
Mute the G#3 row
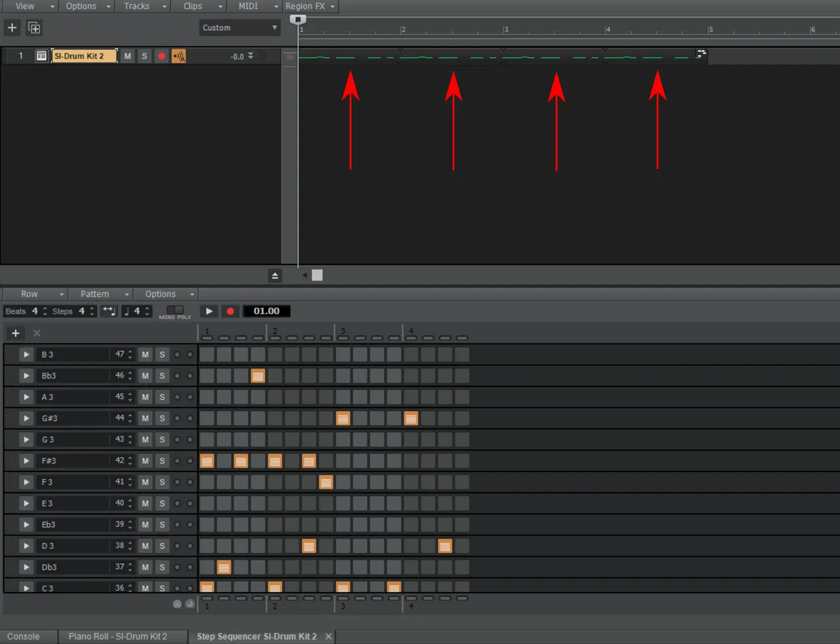145,418
